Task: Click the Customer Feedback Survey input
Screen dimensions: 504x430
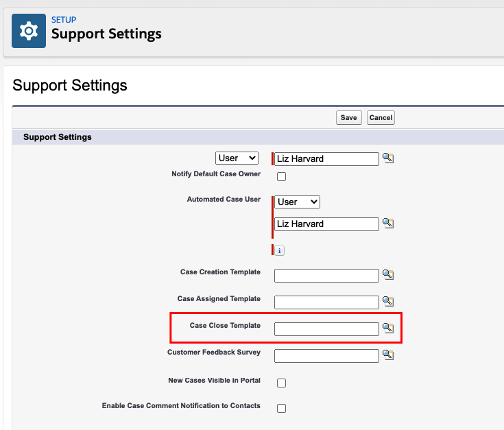Action: tap(326, 356)
